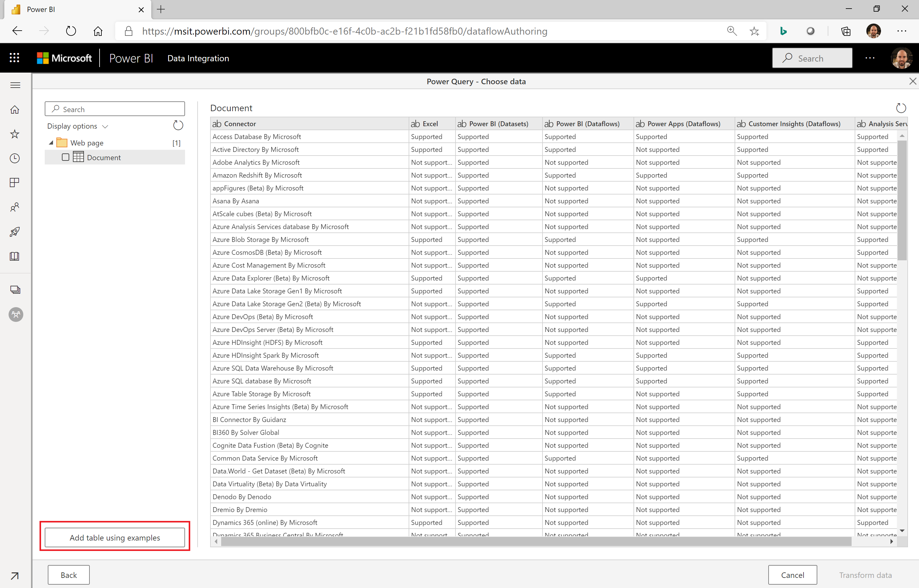The width and height of the screenshot is (919, 588).
Task: Click the horizontal scrollbar in preview table
Action: (x=536, y=541)
